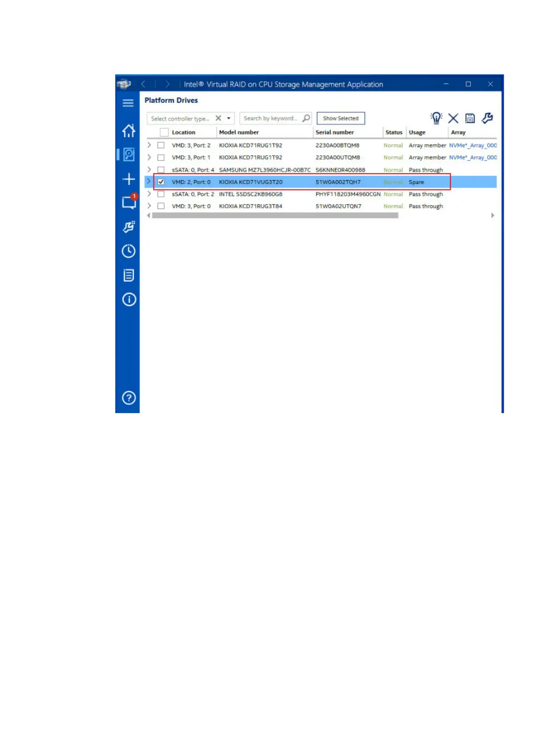Expand the VMD: 3, Port: 2 row
Screen dimensions: 557x756
tap(149, 145)
